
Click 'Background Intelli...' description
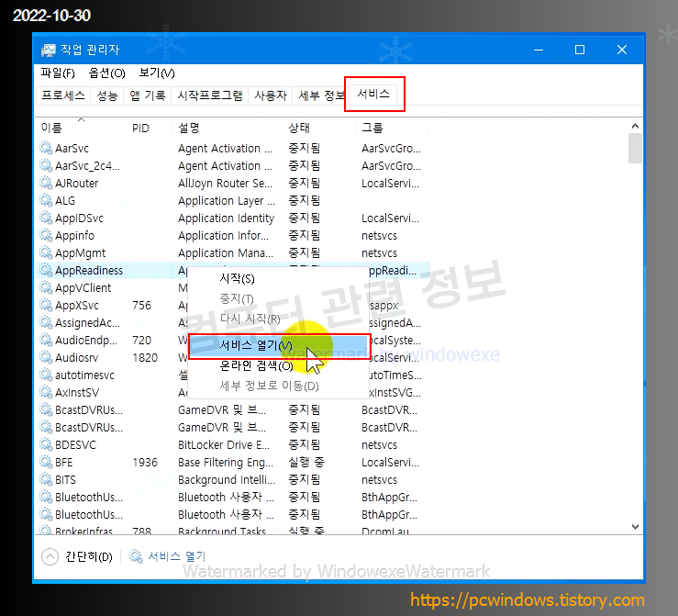pos(226,480)
